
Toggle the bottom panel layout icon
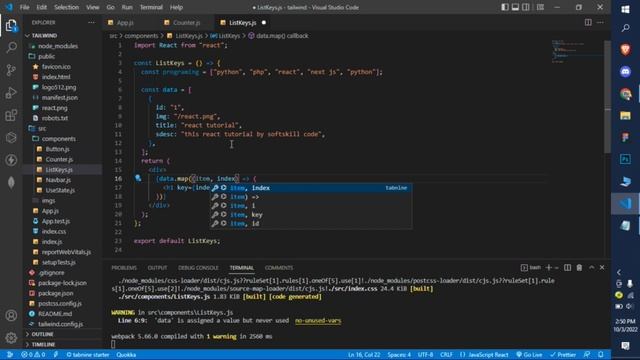[516, 7]
